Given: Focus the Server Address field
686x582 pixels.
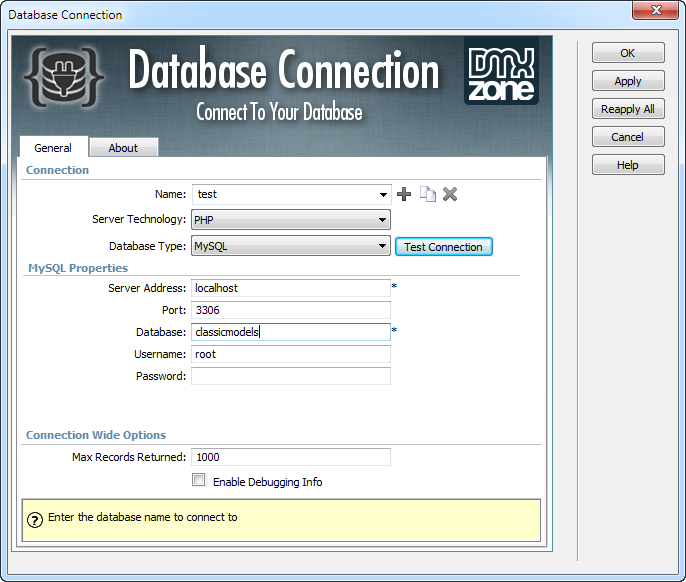Looking at the screenshot, I should click(x=291, y=288).
